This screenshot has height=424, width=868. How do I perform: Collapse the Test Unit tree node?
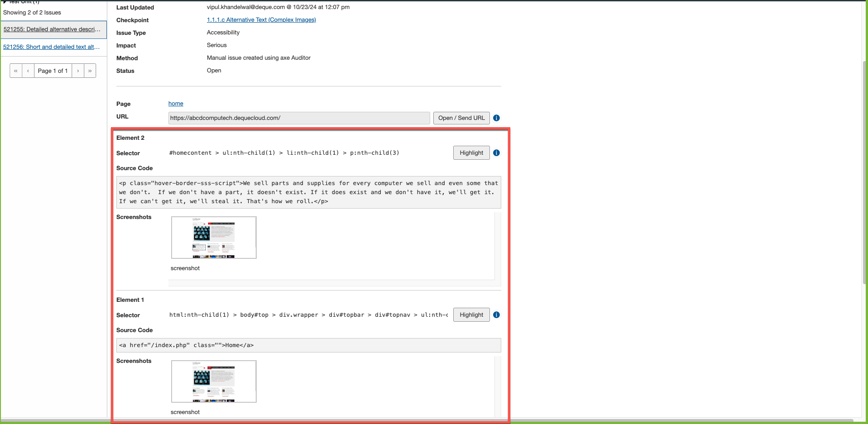click(x=5, y=2)
